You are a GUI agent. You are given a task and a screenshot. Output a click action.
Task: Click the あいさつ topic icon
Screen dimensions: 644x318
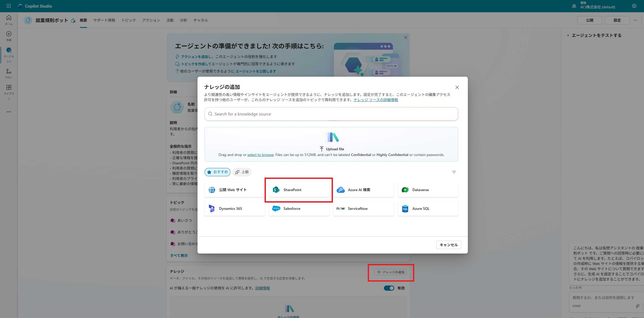click(173, 220)
